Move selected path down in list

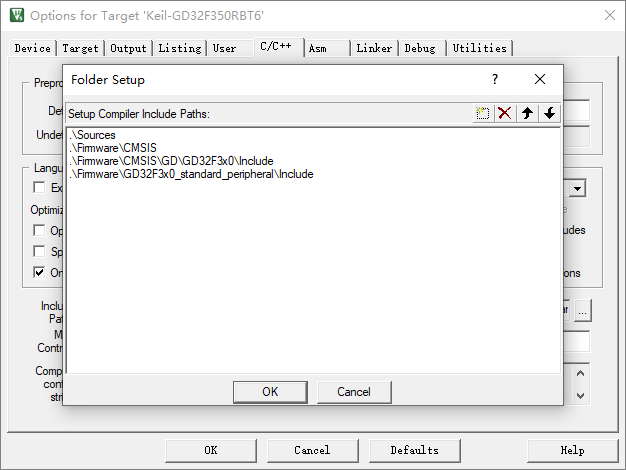pos(549,113)
